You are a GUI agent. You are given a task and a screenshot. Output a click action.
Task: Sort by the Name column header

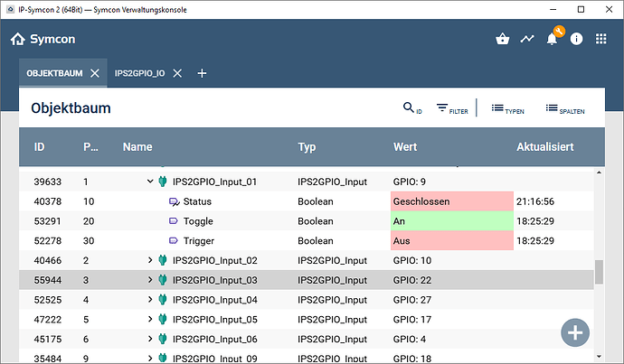pyautogui.click(x=137, y=147)
